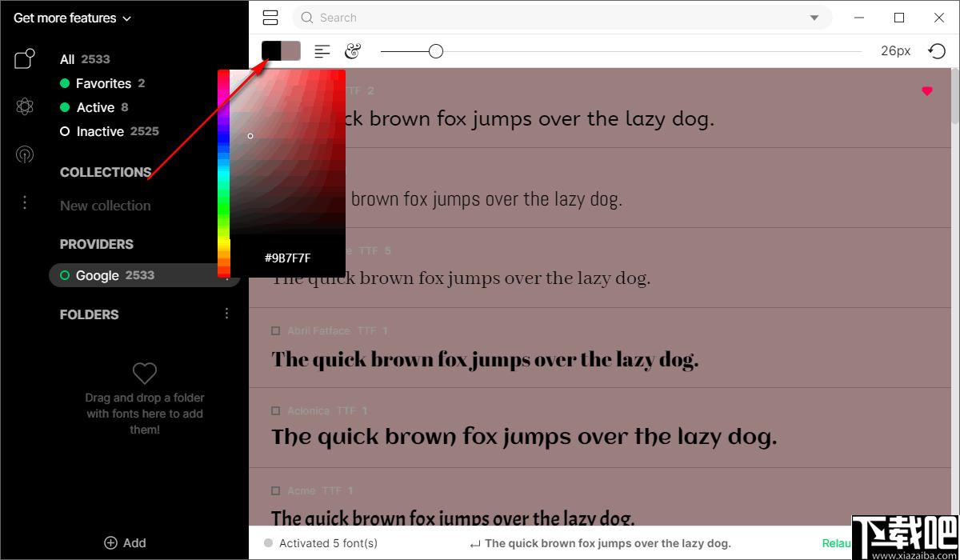Open the broadcast news sidebar icon

(25, 154)
